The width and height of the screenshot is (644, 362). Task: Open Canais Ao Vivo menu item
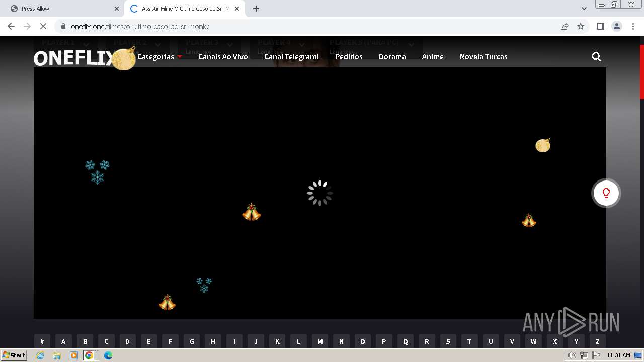point(223,57)
